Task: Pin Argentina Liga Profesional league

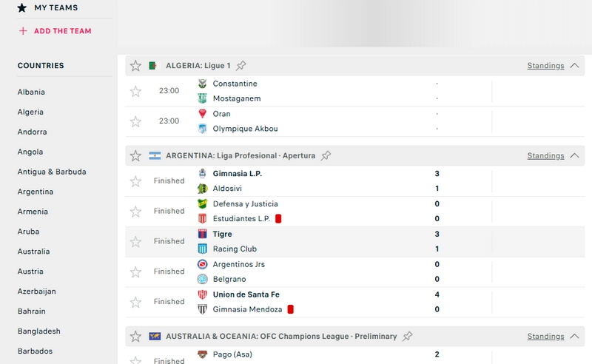Action: pos(326,156)
